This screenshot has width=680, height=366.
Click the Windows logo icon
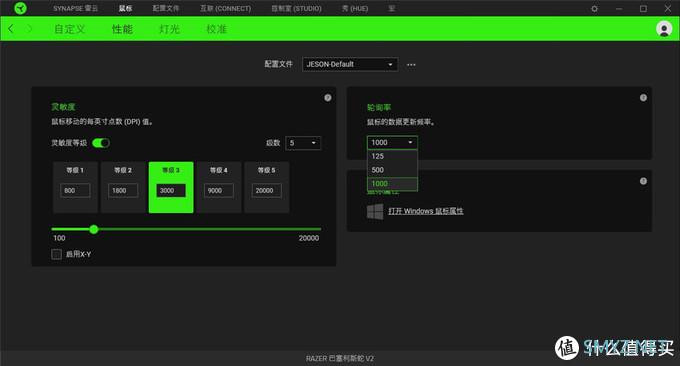tap(375, 211)
